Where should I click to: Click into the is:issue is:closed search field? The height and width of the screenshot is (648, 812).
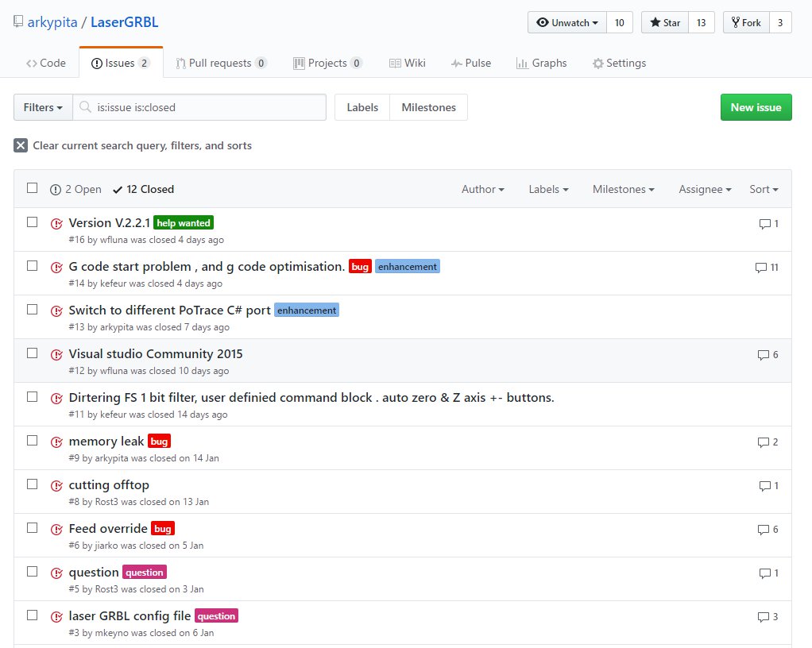pos(207,107)
